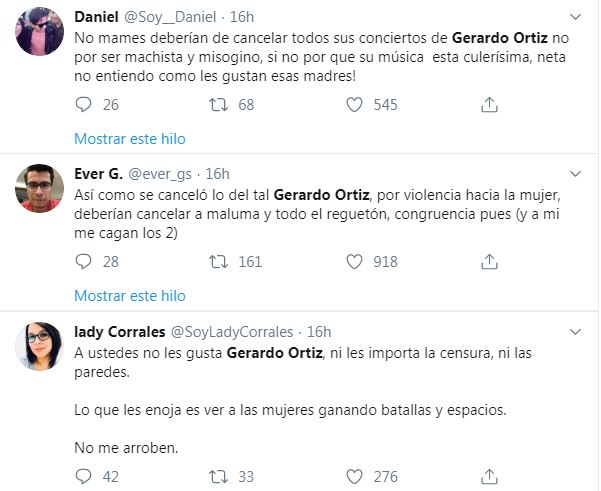Retweet Daniel's tweet about Gerardo Ortiz
The height and width of the screenshot is (491, 601).
[217, 105]
